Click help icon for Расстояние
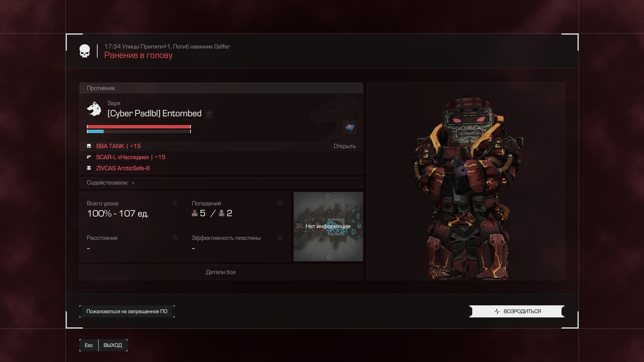The width and height of the screenshot is (644, 362). coord(175,238)
